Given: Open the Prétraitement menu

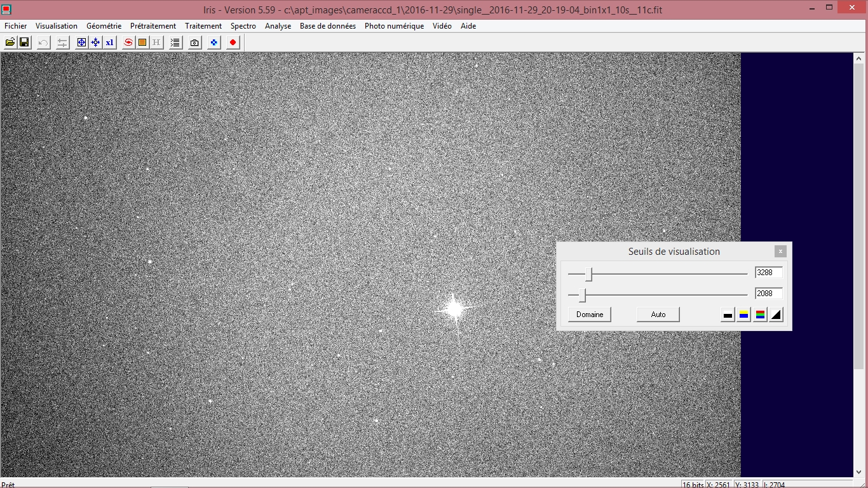Looking at the screenshot, I should (x=153, y=26).
